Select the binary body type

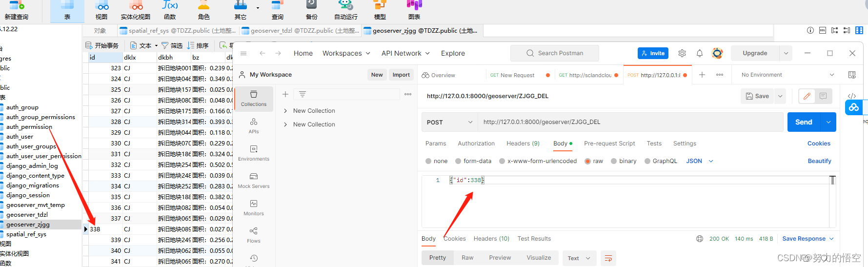pos(614,161)
